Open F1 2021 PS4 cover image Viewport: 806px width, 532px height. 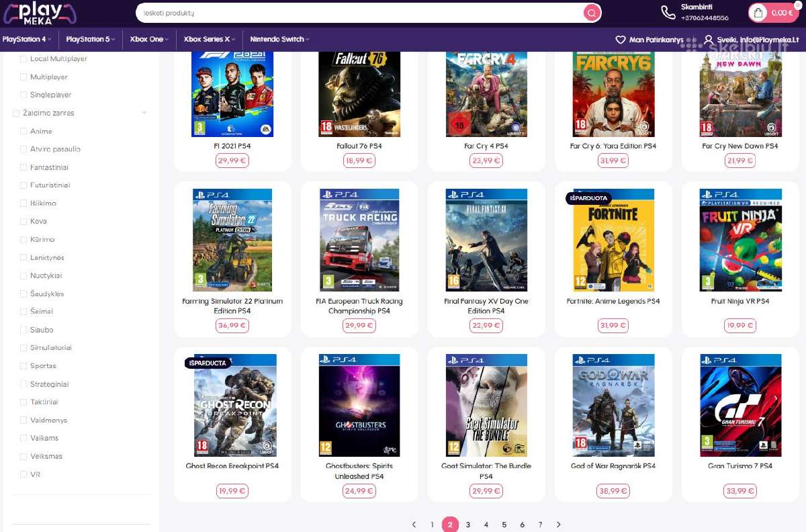coord(232,93)
